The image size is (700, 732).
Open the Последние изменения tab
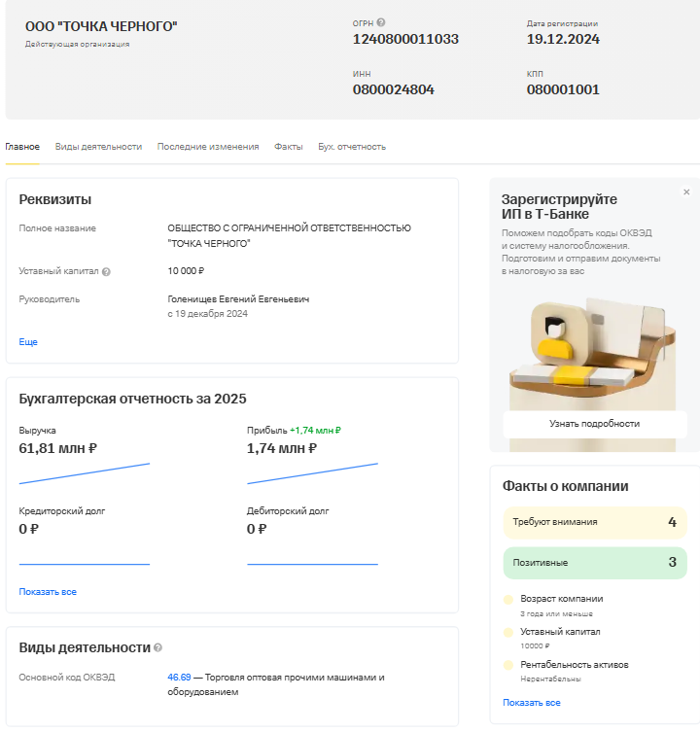[x=208, y=147]
